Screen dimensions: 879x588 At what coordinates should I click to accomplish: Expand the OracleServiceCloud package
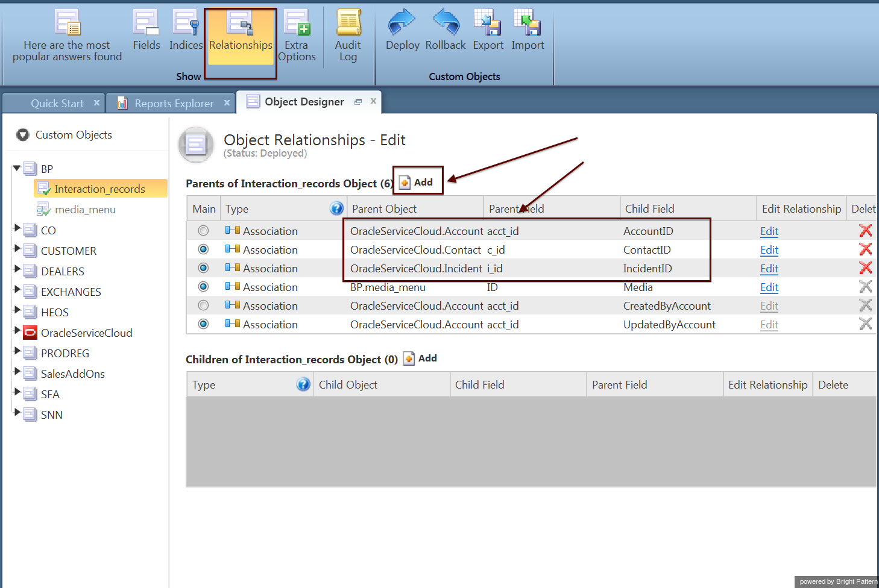click(17, 330)
